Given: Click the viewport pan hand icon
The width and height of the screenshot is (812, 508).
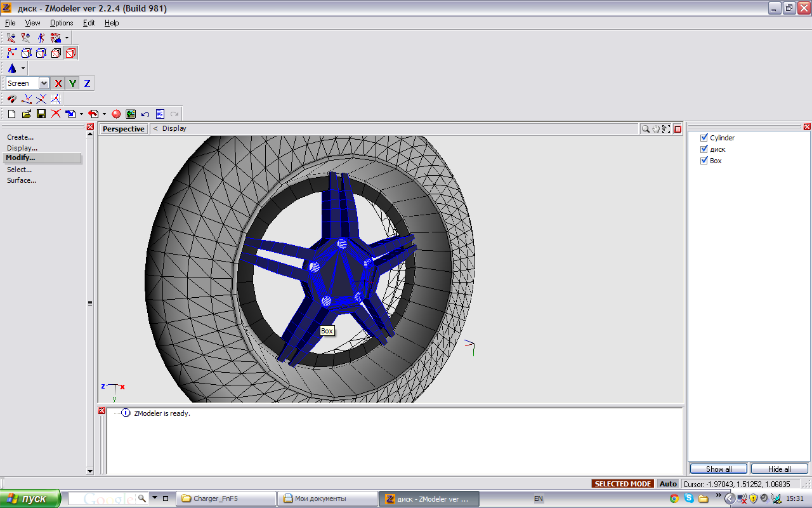Looking at the screenshot, I should click(x=655, y=129).
